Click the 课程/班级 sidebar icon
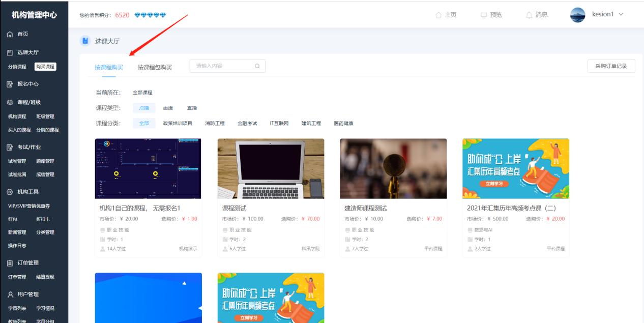644x323 pixels. (9, 102)
